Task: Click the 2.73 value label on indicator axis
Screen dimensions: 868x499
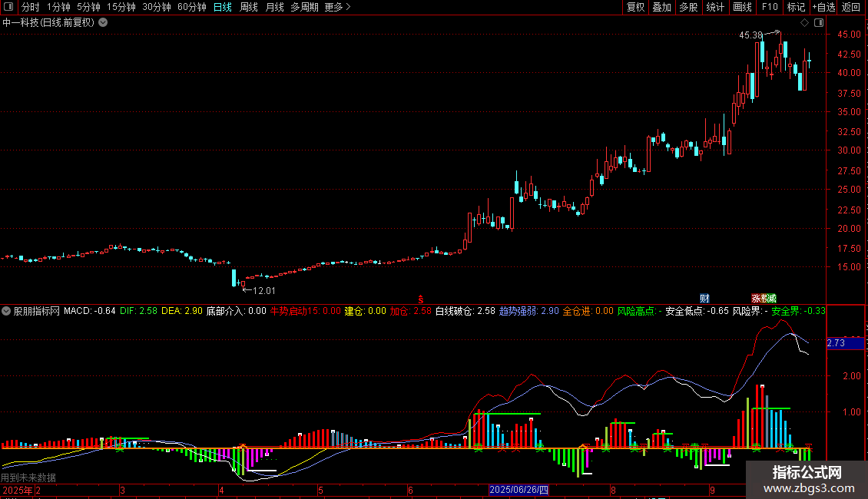Action: 845,344
